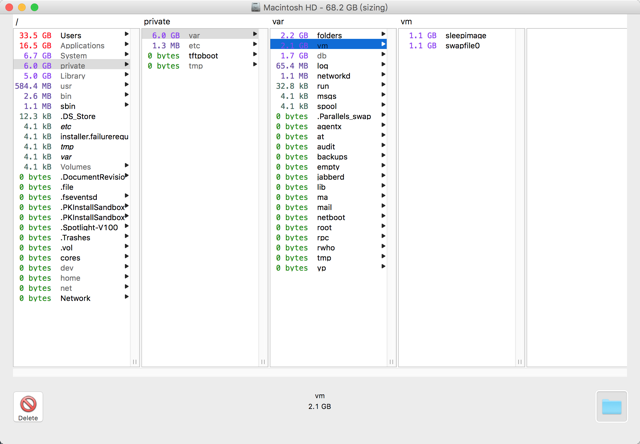The width and height of the screenshot is (640, 444).
Task: Select the networkd row
Action: [x=329, y=75]
